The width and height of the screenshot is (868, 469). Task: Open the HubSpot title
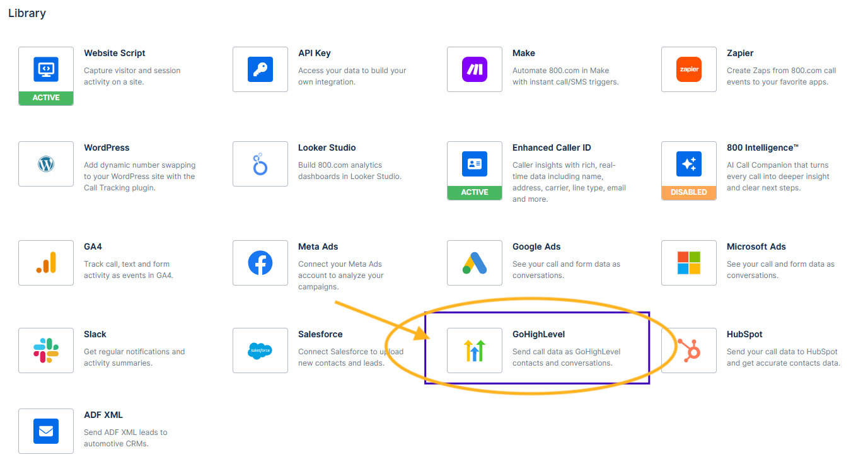[x=744, y=334]
